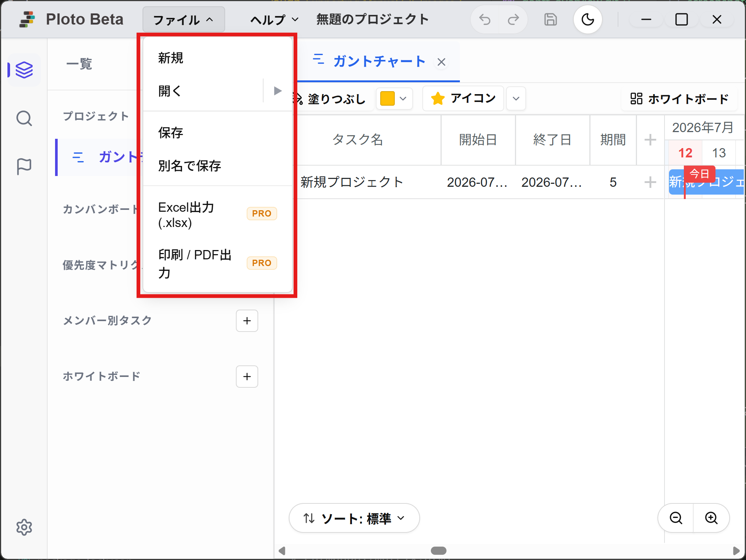Screen dimensions: 746x560
Task: Click the 一覧 heading
Action: pyautogui.click(x=79, y=64)
